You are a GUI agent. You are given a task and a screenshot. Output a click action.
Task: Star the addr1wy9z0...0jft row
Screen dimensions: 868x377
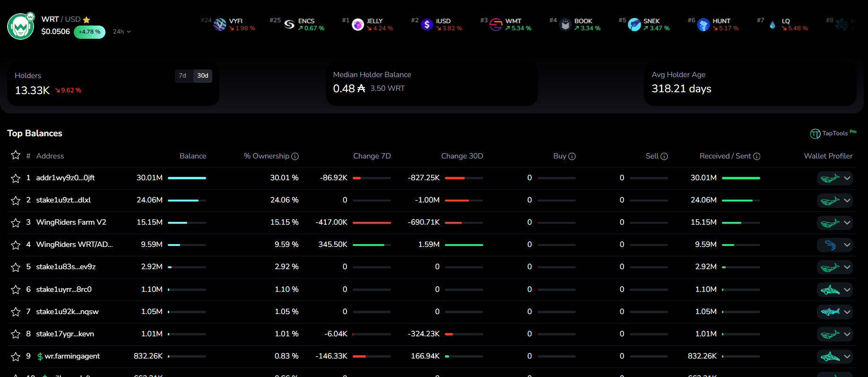(x=16, y=178)
